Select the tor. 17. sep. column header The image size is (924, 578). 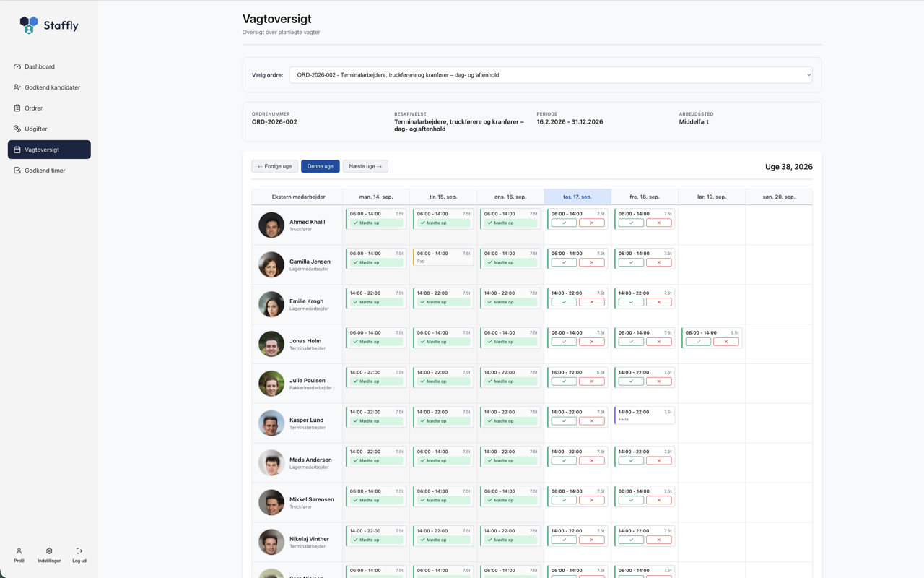(x=577, y=197)
